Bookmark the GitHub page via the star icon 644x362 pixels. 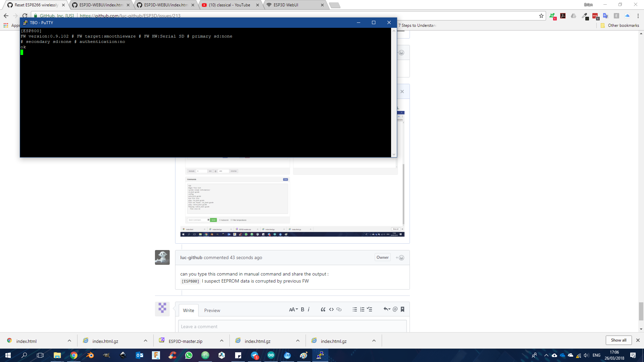[541, 16]
